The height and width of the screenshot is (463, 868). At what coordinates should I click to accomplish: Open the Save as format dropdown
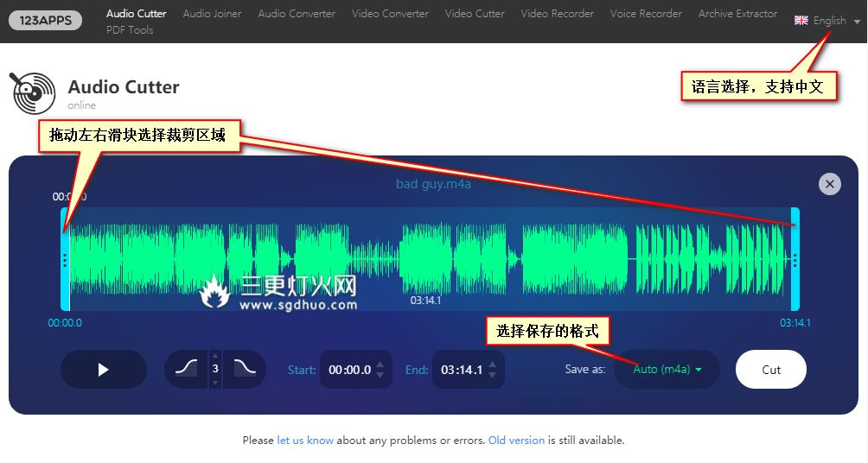click(667, 370)
